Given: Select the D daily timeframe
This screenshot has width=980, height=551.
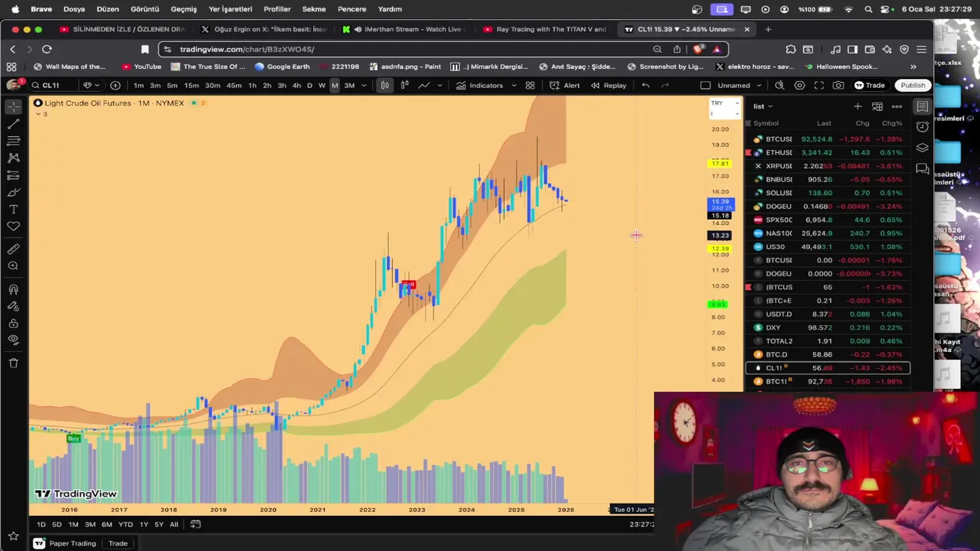Looking at the screenshot, I should click(x=309, y=85).
